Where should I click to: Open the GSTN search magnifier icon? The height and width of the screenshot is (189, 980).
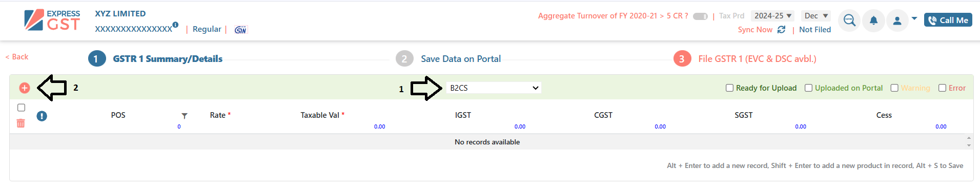pyautogui.click(x=849, y=20)
